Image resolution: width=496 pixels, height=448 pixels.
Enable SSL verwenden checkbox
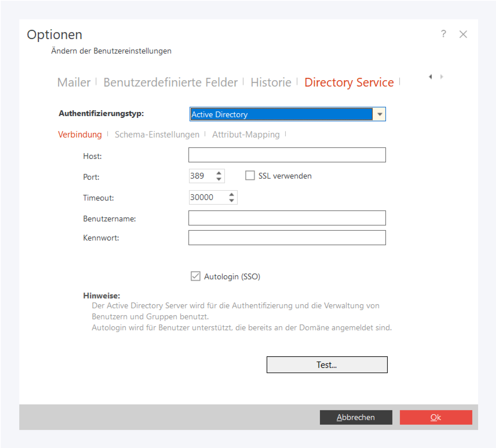click(x=250, y=176)
